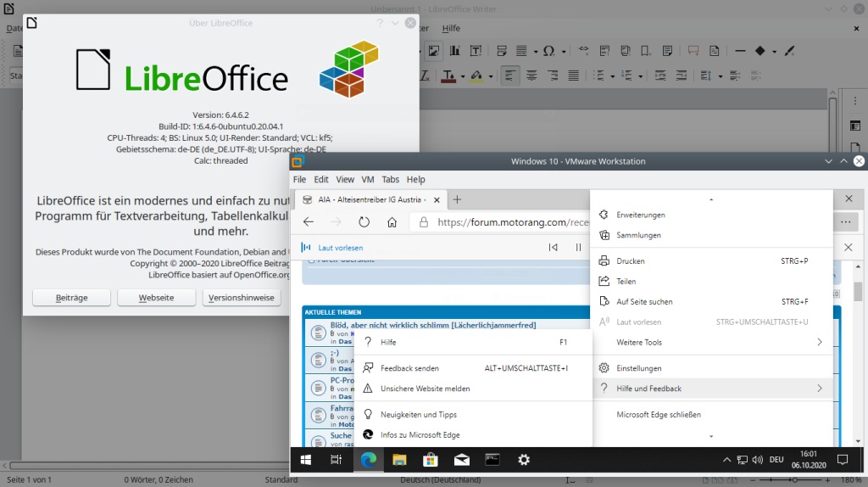
Task: Select Einstellungen in the Edge menu
Action: pos(639,368)
